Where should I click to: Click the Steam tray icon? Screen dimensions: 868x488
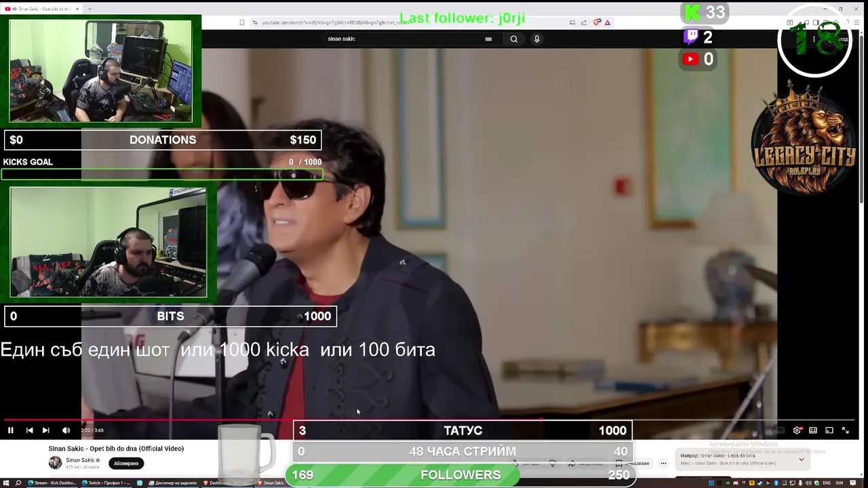pyautogui.click(x=759, y=483)
